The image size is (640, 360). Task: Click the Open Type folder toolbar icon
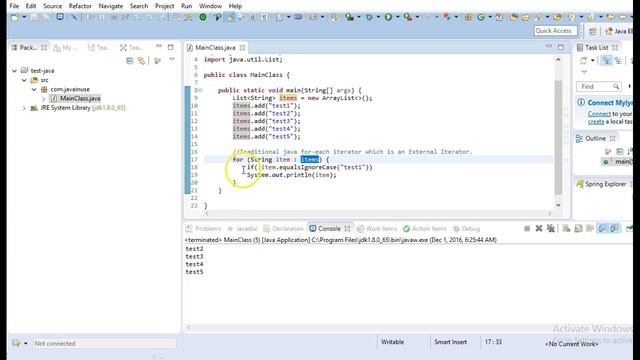[x=513, y=17]
